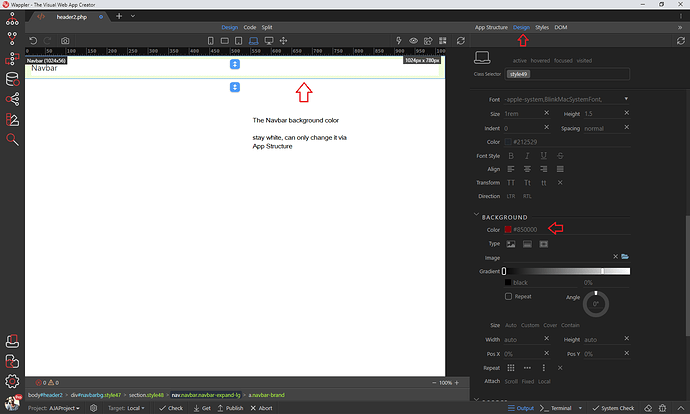Screen dimensions: 690x414
Task: Open the Target Local dropdown
Action: (x=126, y=408)
